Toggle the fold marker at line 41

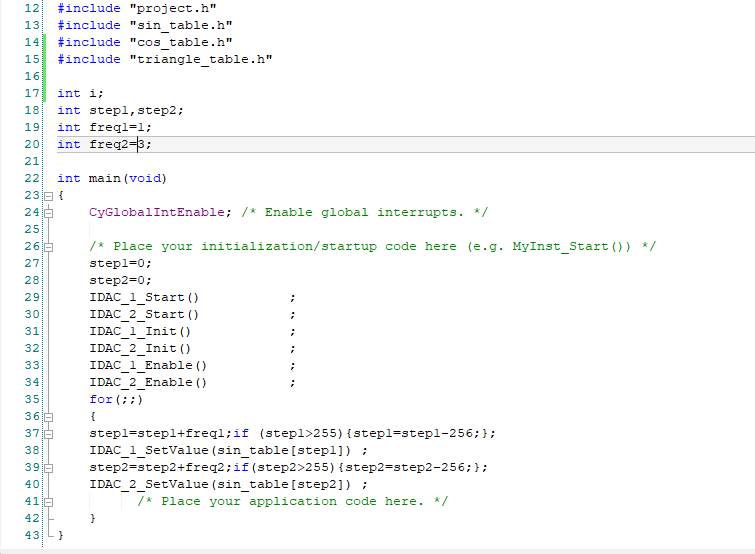tap(48, 502)
